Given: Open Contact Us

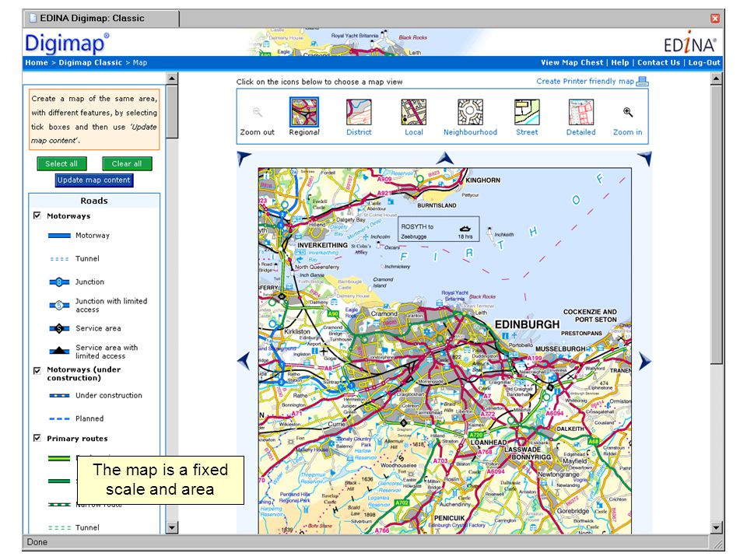Looking at the screenshot, I should (x=659, y=62).
